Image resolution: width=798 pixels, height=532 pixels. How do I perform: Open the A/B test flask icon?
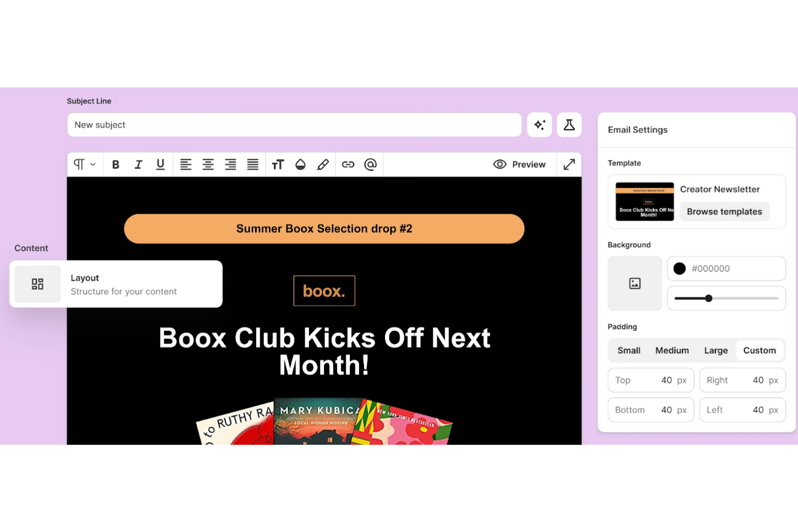[569, 125]
